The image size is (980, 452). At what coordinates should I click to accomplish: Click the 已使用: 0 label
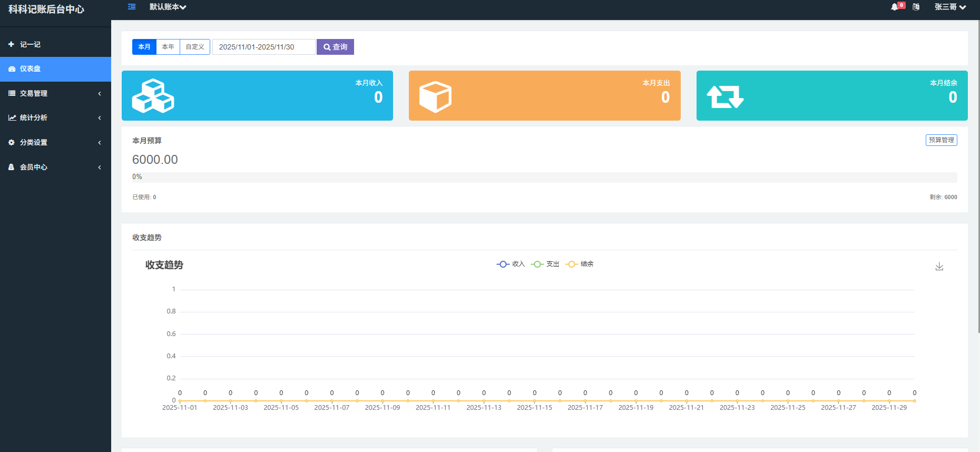click(144, 197)
